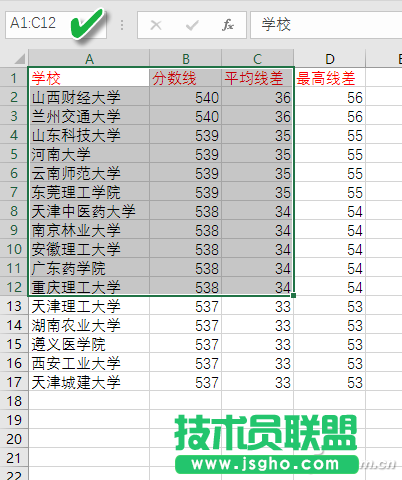Select the cell with 山西财经大学
This screenshot has width=402, height=480.
point(89,97)
